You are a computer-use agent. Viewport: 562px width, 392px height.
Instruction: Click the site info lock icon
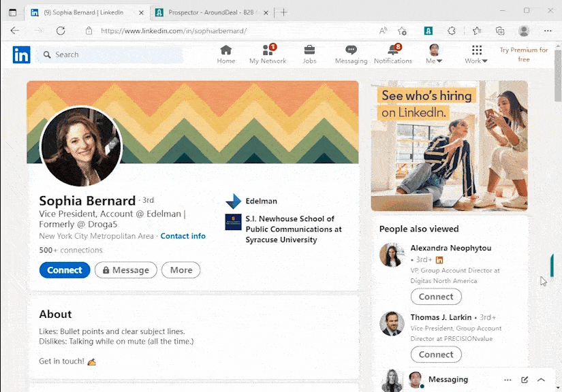(x=89, y=31)
